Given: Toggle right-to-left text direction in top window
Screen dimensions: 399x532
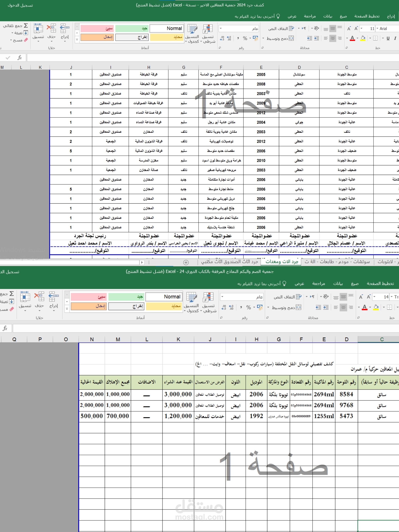Looking at the screenshot, I should point(304,28).
